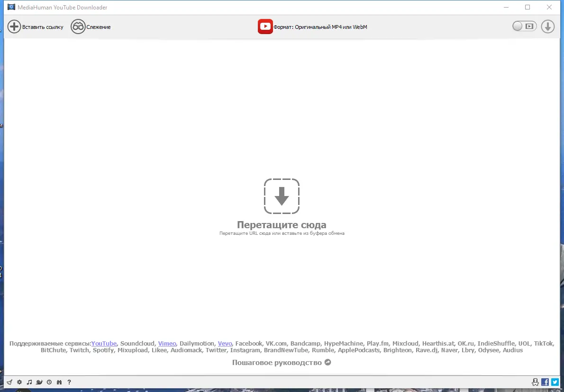564x392 pixels.
Task: Click the Facebook icon in the bottom bar
Action: point(545,382)
